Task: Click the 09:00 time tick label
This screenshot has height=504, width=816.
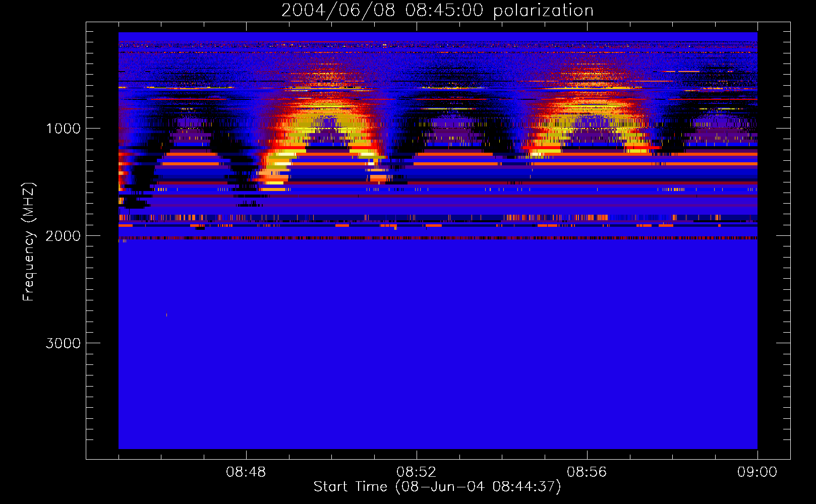Action: [x=757, y=472]
